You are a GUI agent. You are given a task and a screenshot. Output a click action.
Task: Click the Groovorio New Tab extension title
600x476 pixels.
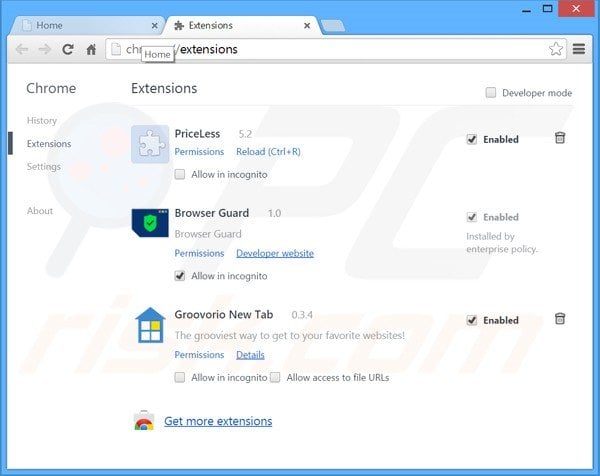(x=224, y=315)
